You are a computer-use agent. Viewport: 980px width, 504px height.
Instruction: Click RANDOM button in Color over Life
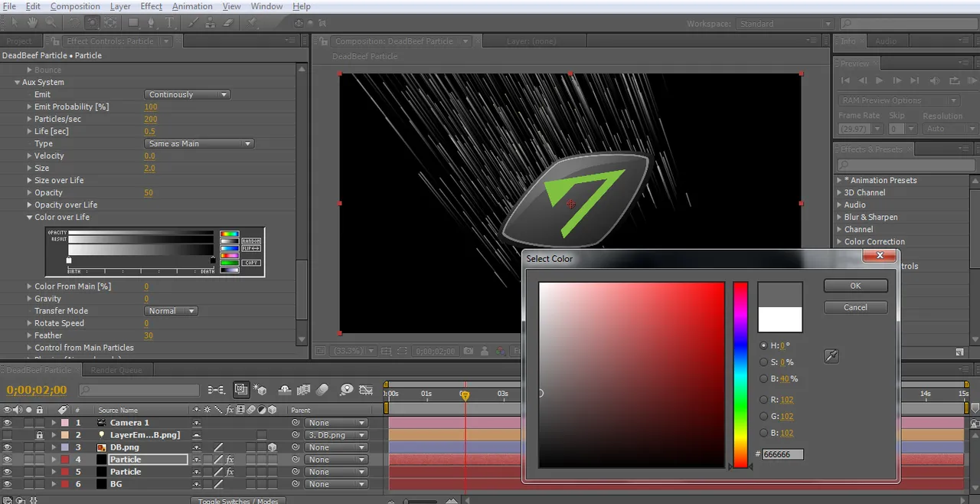click(x=251, y=241)
